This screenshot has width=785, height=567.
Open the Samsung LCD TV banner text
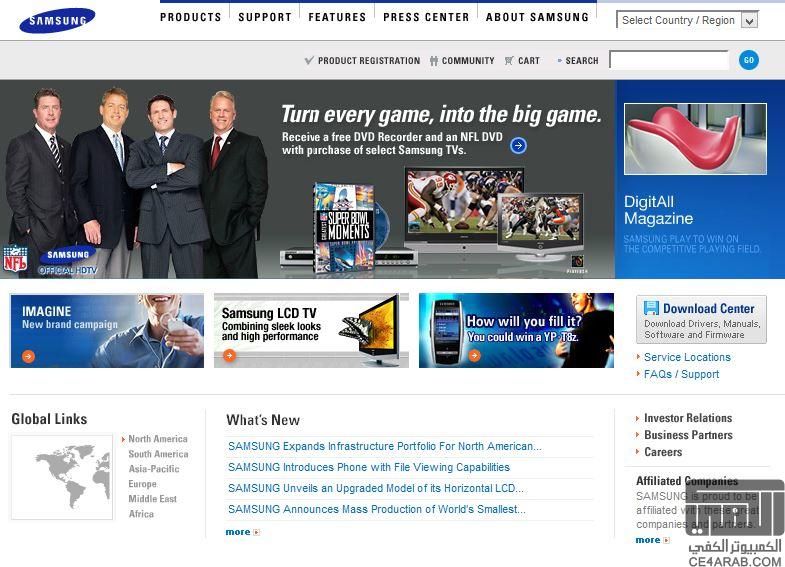(271, 324)
